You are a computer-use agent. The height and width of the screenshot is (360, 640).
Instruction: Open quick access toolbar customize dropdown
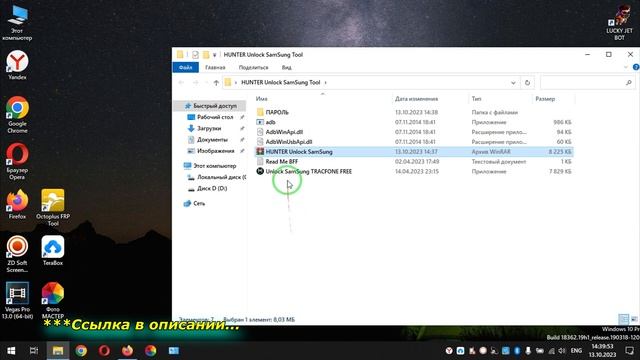(215, 55)
